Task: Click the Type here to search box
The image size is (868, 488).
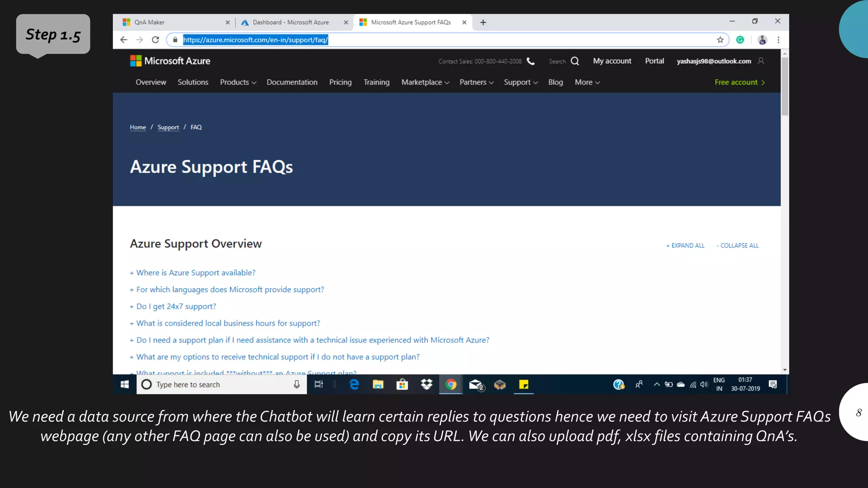Action: point(221,384)
